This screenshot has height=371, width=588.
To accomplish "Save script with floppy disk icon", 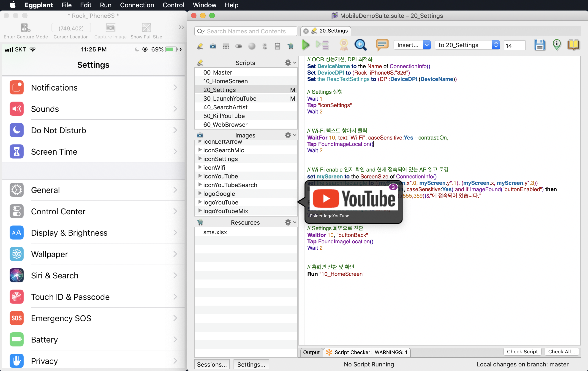I will [x=539, y=45].
